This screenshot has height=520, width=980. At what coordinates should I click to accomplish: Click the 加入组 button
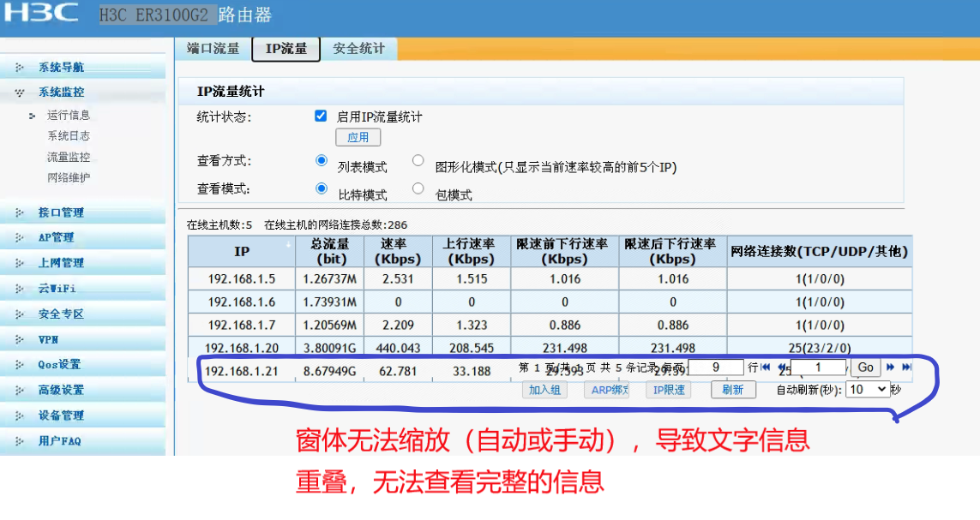point(544,390)
